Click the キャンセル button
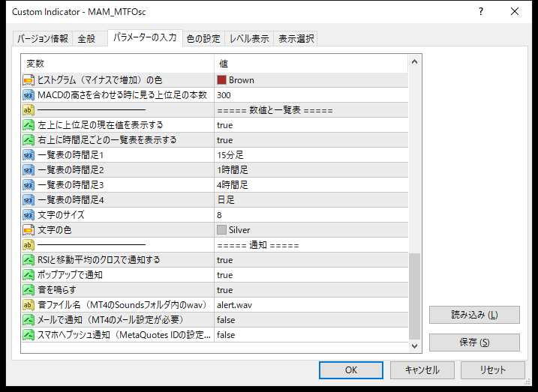This screenshot has width=538, height=392. point(422,370)
